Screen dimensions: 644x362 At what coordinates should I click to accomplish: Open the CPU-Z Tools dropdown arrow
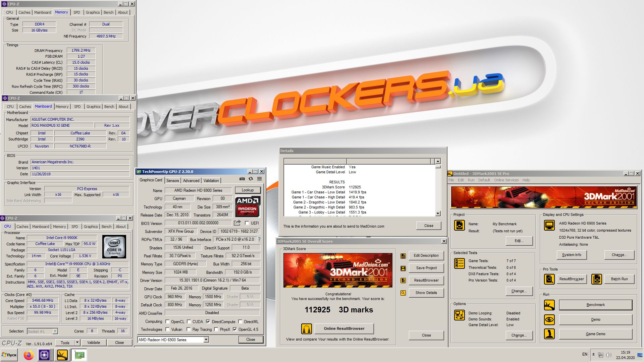pos(77,343)
